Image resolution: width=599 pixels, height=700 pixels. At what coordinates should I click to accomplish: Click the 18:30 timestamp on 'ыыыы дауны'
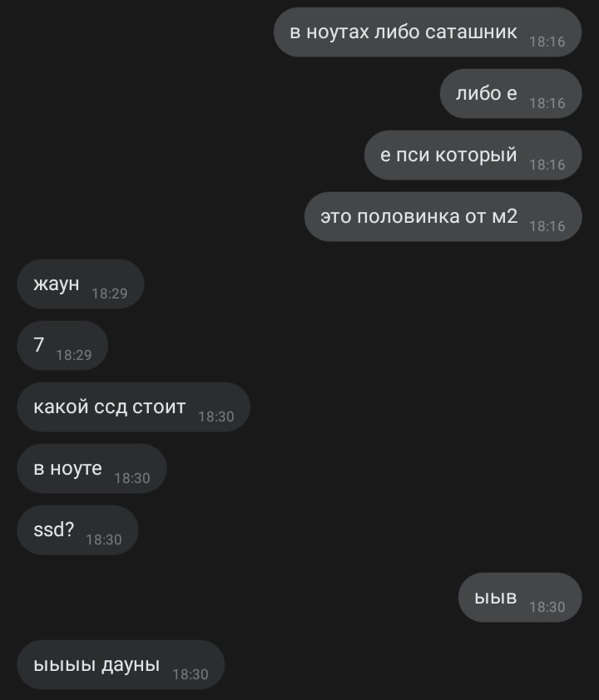click(191, 674)
